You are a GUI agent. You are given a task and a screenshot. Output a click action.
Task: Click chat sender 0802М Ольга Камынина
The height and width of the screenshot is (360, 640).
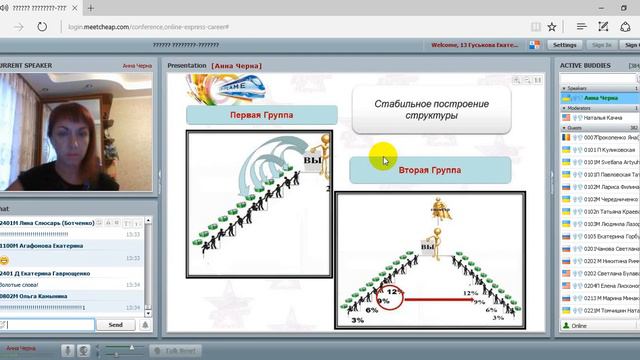(x=33, y=296)
